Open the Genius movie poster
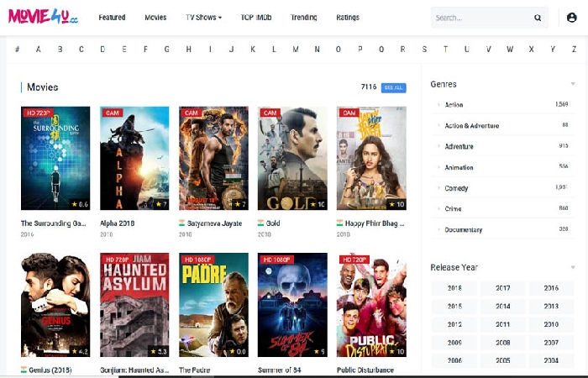The image size is (588, 378). pyautogui.click(x=55, y=305)
